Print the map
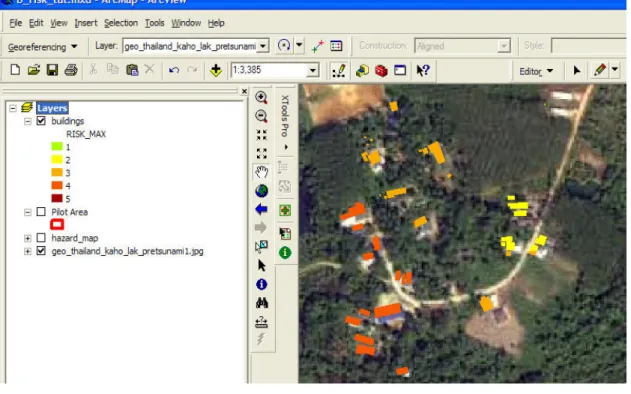631x394 pixels. [71, 70]
